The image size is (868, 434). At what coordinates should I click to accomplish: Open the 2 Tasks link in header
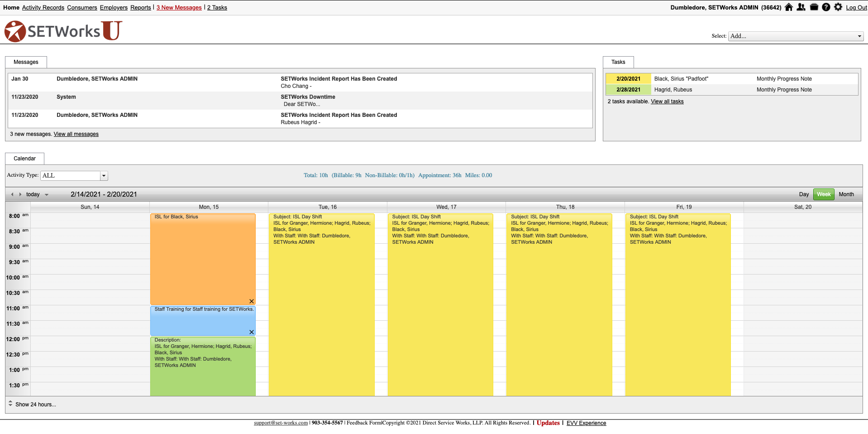coord(217,8)
